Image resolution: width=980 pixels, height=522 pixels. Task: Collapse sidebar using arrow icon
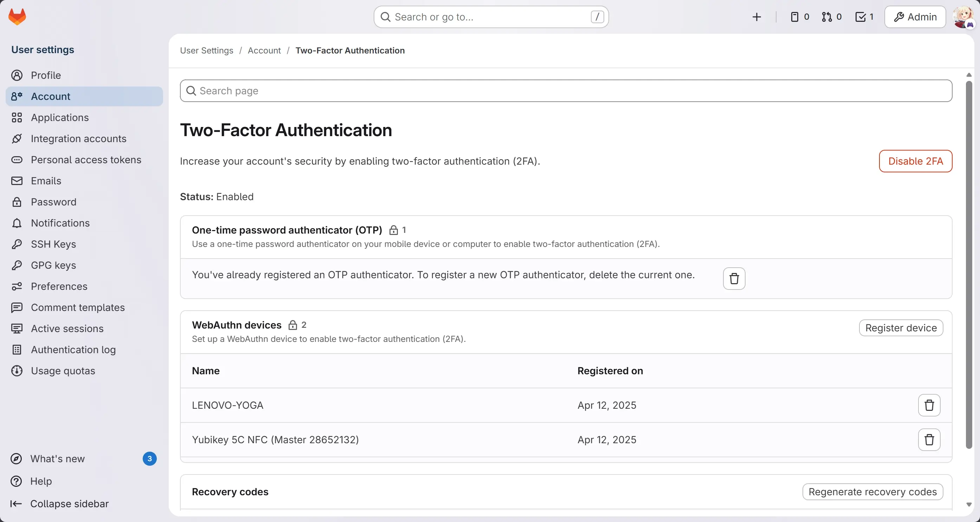[x=16, y=504]
